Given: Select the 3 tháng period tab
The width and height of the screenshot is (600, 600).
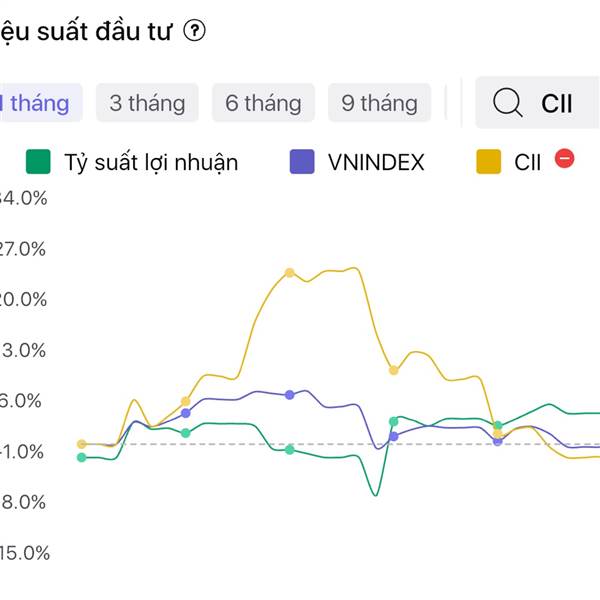Looking at the screenshot, I should 147,102.
